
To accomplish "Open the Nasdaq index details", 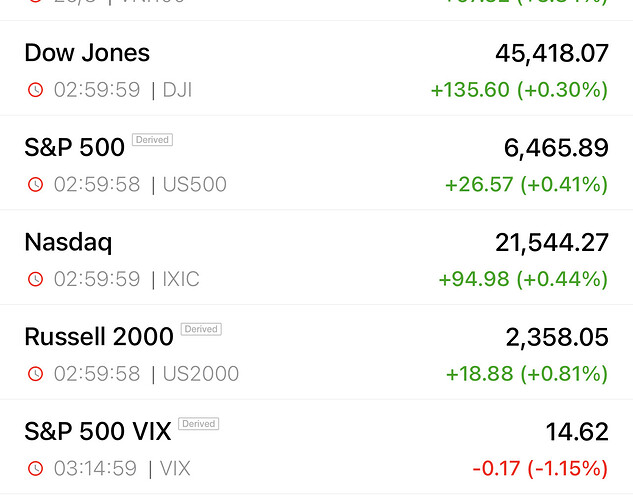I will pos(68,242).
